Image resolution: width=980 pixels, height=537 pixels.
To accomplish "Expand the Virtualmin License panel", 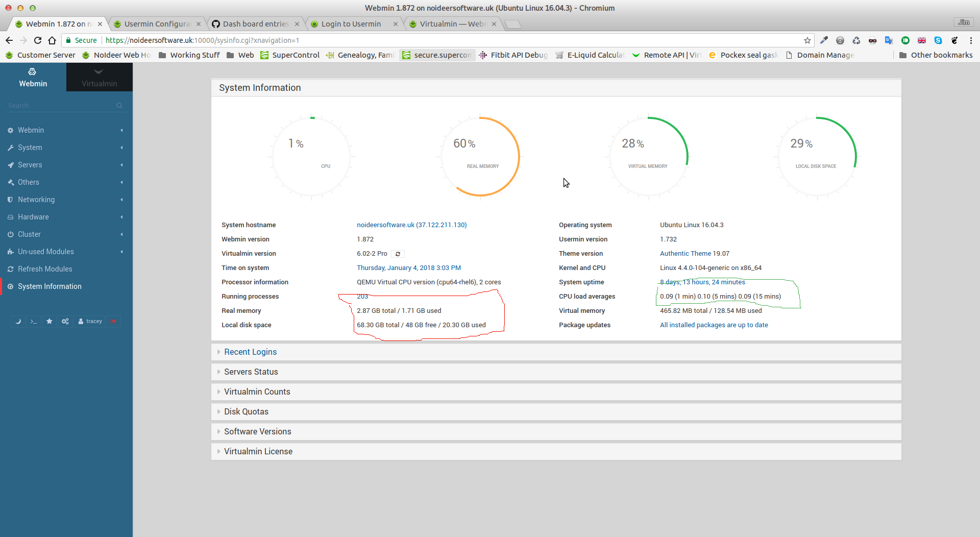I will 556,452.
